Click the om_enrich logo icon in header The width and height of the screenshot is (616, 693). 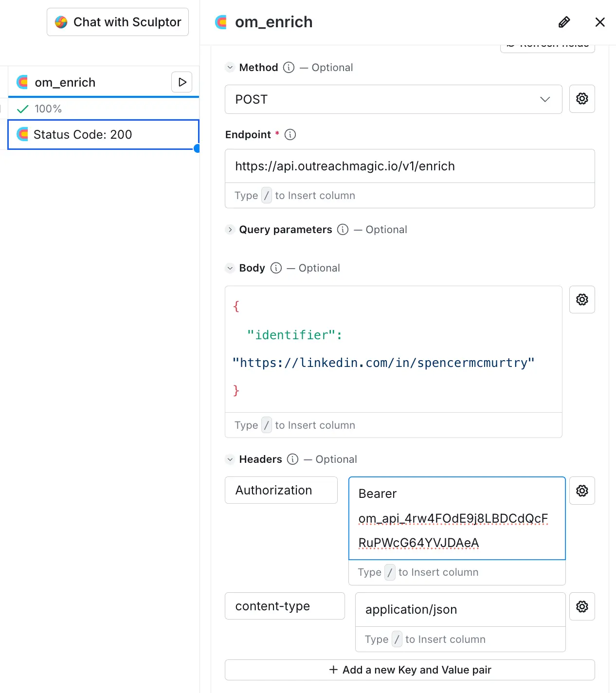pos(220,22)
